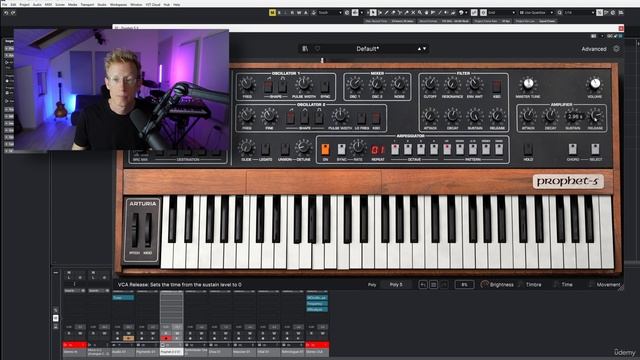This screenshot has width=640, height=360.
Task: Enable the Unison switch
Action: (285, 149)
